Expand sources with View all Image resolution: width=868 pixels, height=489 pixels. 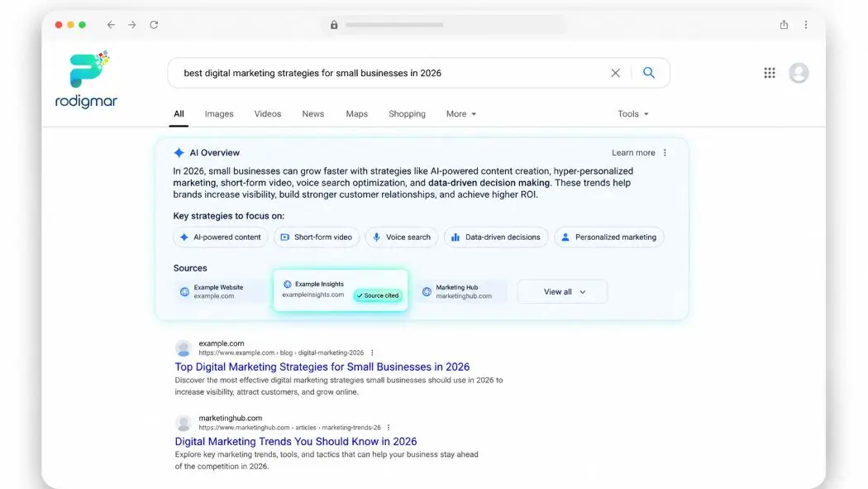coord(562,292)
